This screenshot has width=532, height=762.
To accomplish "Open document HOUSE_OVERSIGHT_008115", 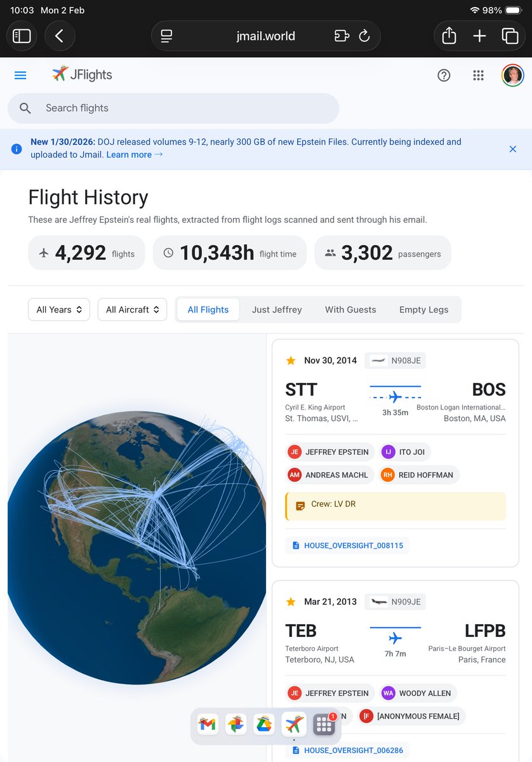I will [347, 545].
